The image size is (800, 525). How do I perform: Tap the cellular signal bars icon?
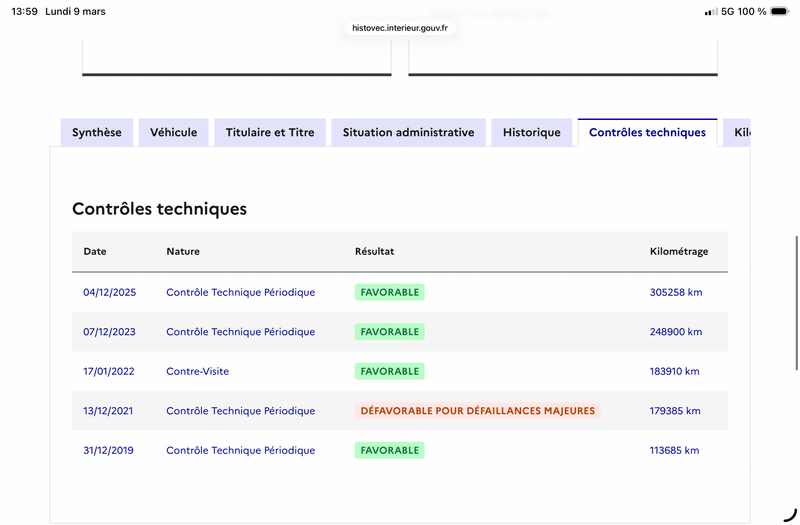pyautogui.click(x=710, y=12)
